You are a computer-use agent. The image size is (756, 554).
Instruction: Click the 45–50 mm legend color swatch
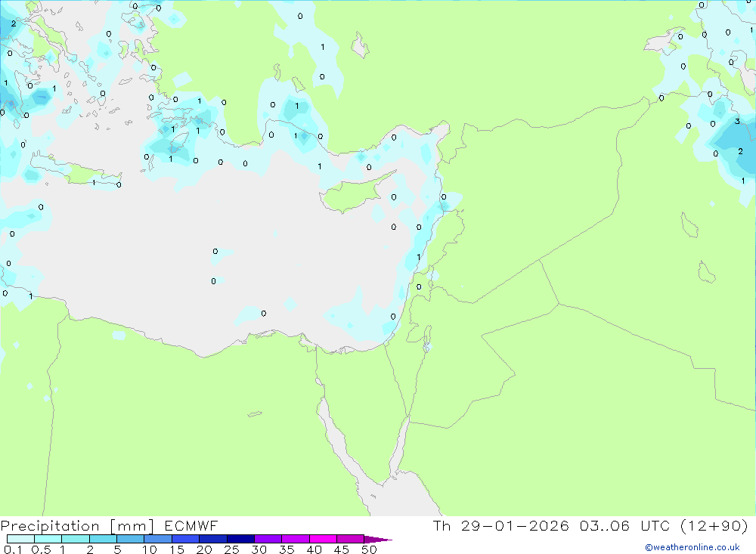[x=351, y=539]
